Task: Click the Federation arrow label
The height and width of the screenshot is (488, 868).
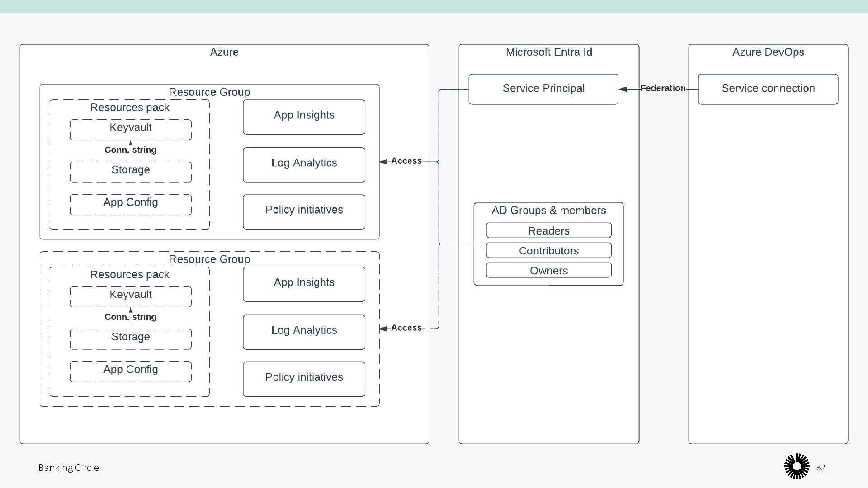Action: pyautogui.click(x=662, y=89)
